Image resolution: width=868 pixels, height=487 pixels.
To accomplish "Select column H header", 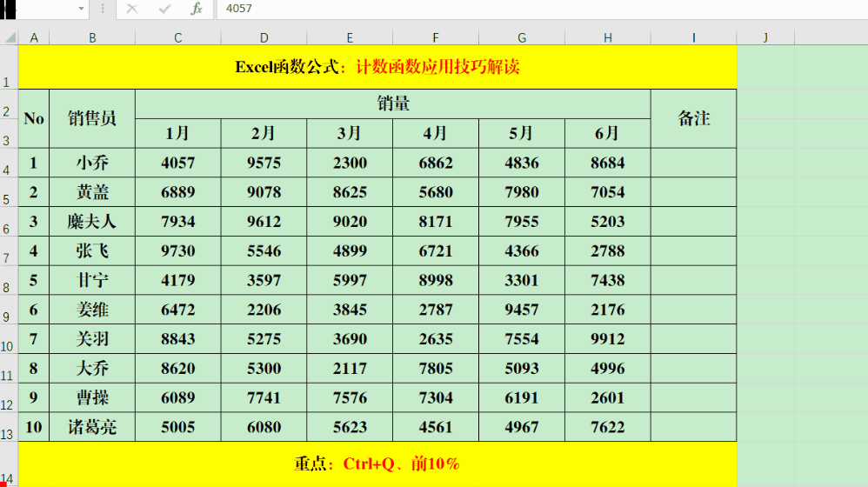I will tap(608, 37).
